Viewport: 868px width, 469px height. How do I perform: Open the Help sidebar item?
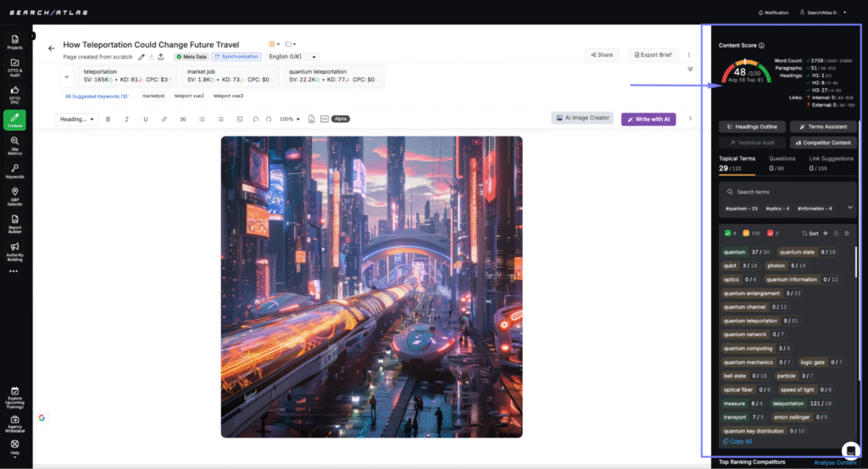pos(15,447)
